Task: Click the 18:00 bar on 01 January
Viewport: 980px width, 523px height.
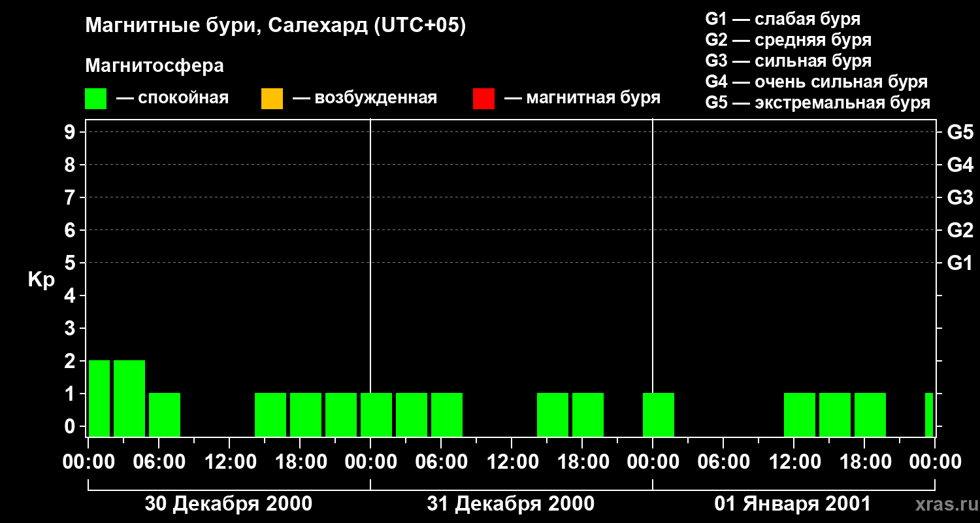Action: point(870,414)
